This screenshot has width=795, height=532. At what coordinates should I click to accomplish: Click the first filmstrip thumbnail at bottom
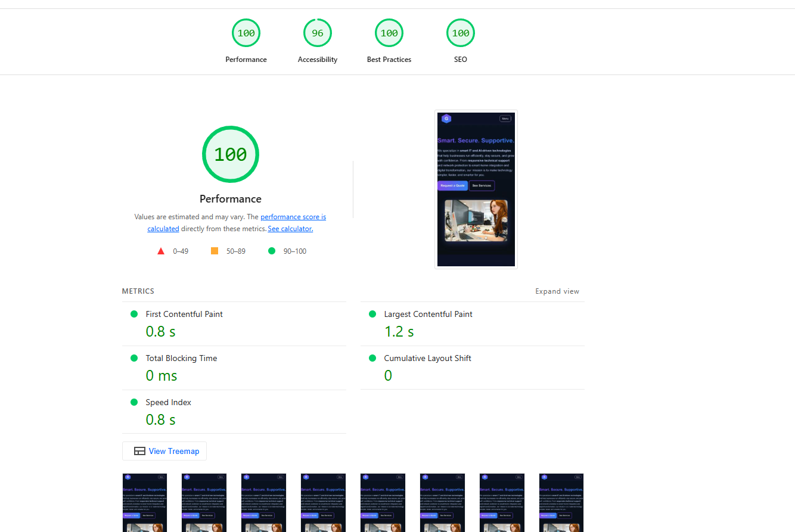tap(145, 502)
